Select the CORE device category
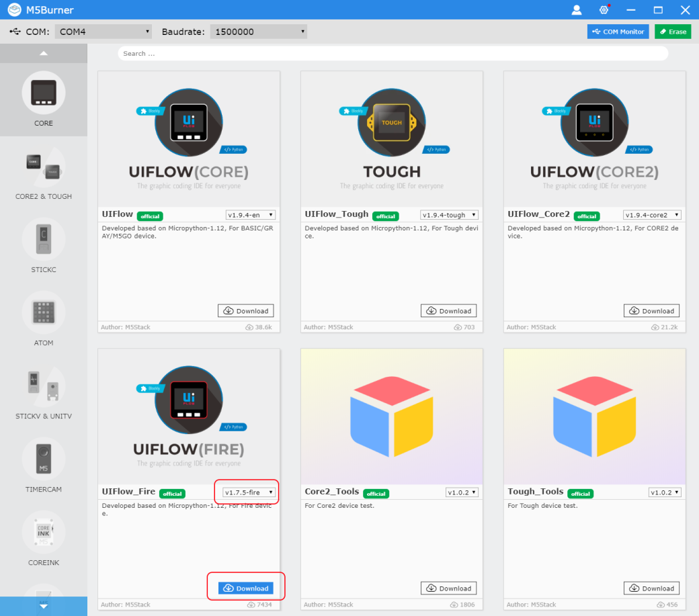Viewport: 699px width, 616px height. pos(43,101)
